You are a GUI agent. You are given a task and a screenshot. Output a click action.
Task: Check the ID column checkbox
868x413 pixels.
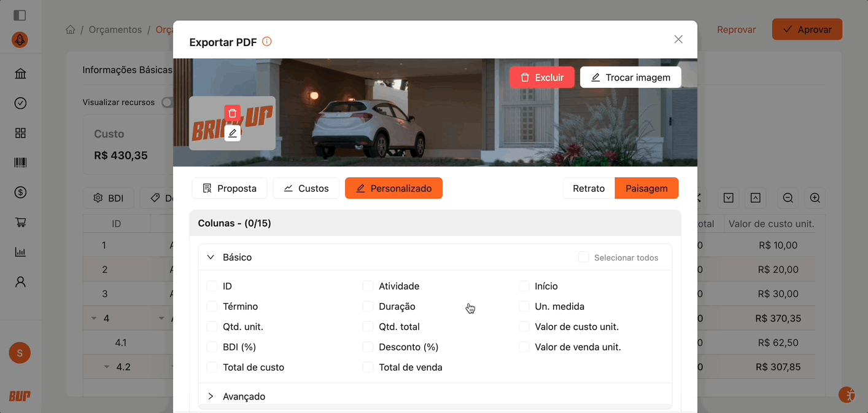click(212, 286)
